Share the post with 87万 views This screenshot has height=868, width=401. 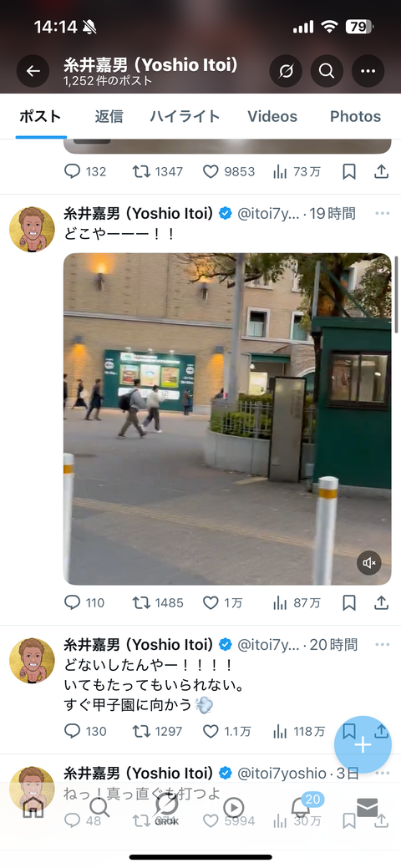(381, 603)
